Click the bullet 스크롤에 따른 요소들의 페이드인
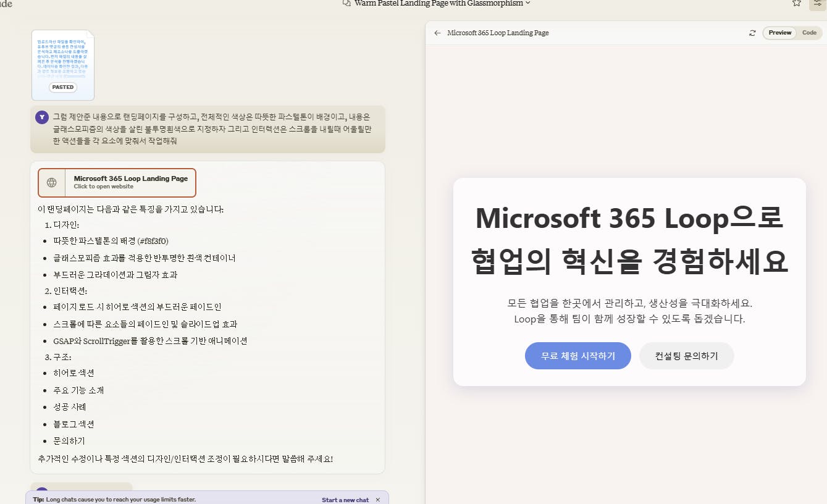827x504 pixels. coord(145,324)
